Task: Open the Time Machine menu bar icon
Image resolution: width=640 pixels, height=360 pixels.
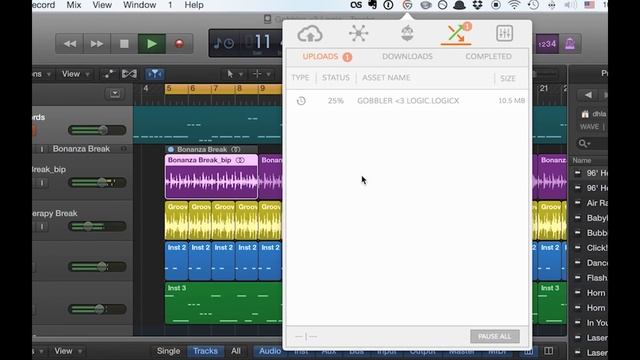Action: [x=533, y=5]
